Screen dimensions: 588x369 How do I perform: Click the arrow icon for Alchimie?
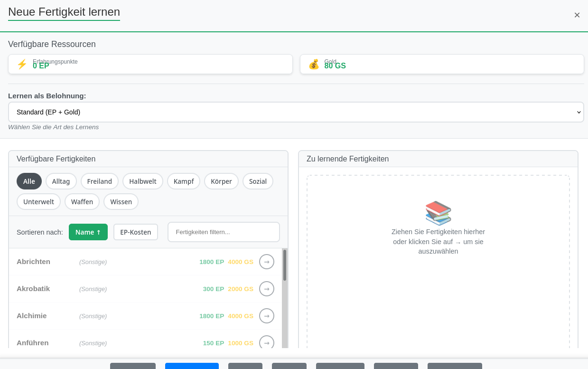point(267,316)
